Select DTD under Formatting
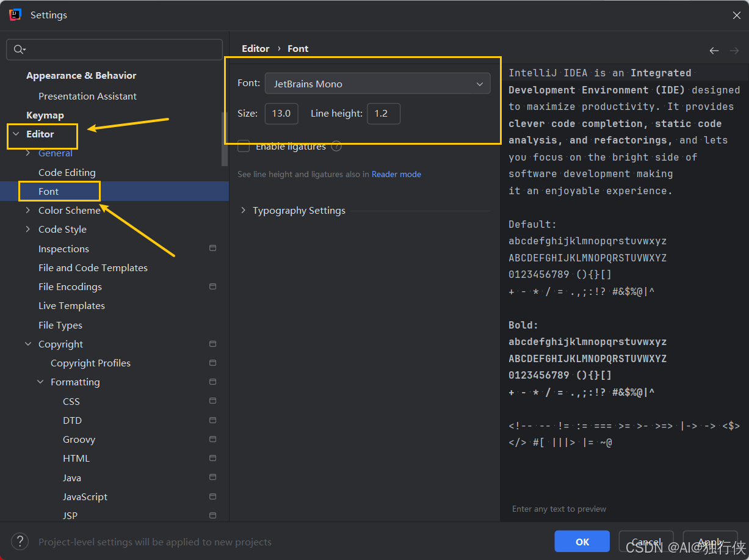 click(72, 420)
